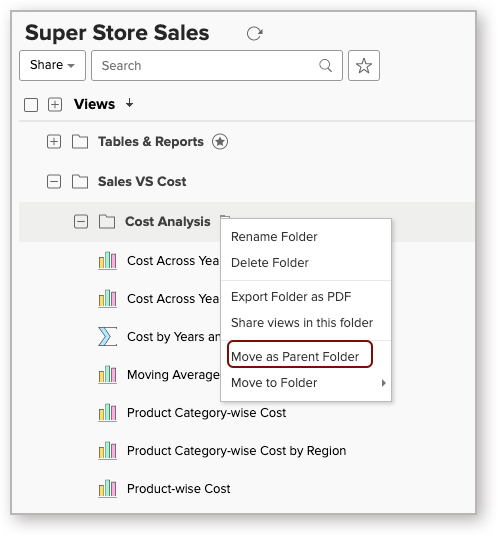The image size is (497, 535).
Task: Tick the select-all checkbox beside Views
Action: [x=31, y=105]
